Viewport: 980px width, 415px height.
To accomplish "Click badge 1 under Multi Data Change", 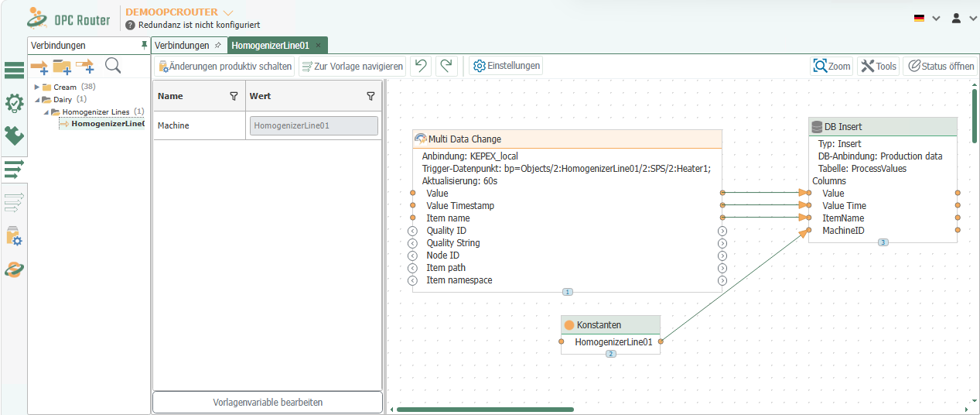I will click(567, 292).
